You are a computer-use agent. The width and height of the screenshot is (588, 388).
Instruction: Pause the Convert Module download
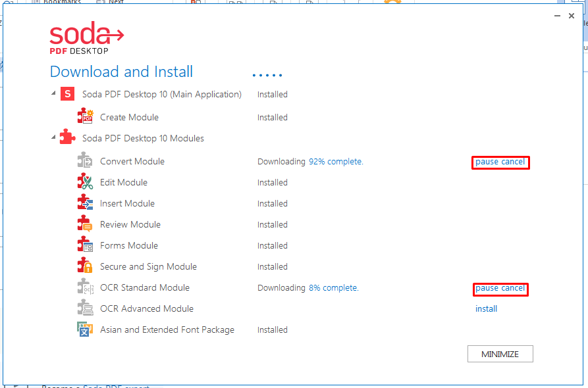click(x=487, y=162)
